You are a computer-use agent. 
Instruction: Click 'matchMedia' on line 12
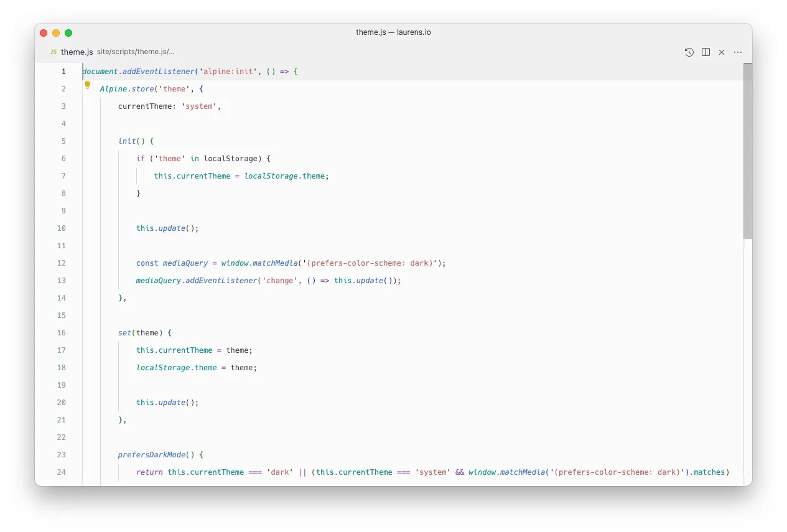(x=276, y=263)
